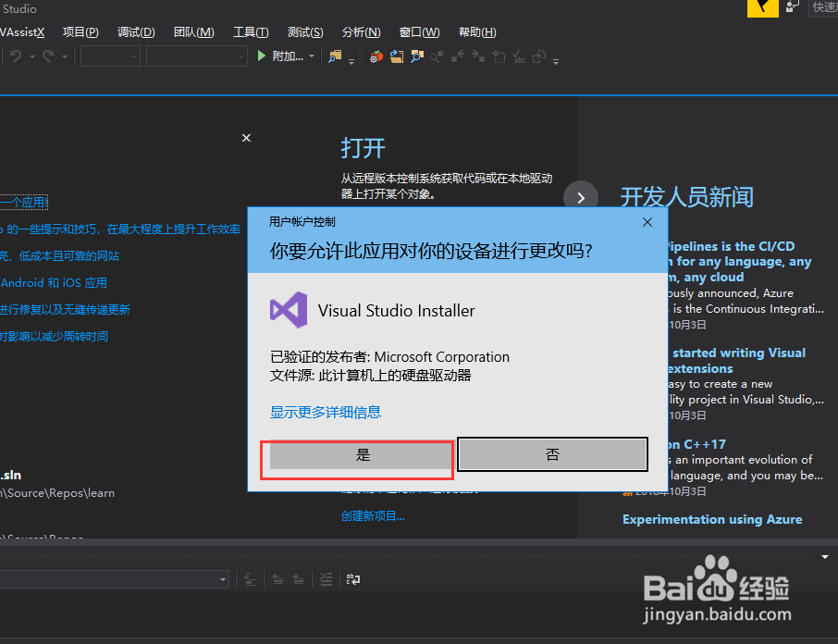This screenshot has height=644, width=838.
Task: Open the 项目(P) menu
Action: (x=80, y=32)
